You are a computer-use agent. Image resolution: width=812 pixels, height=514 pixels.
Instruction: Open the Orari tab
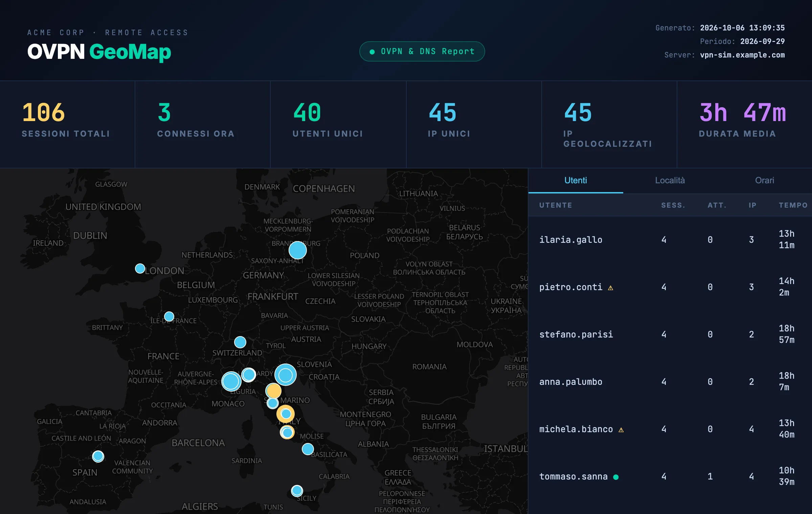(x=765, y=181)
